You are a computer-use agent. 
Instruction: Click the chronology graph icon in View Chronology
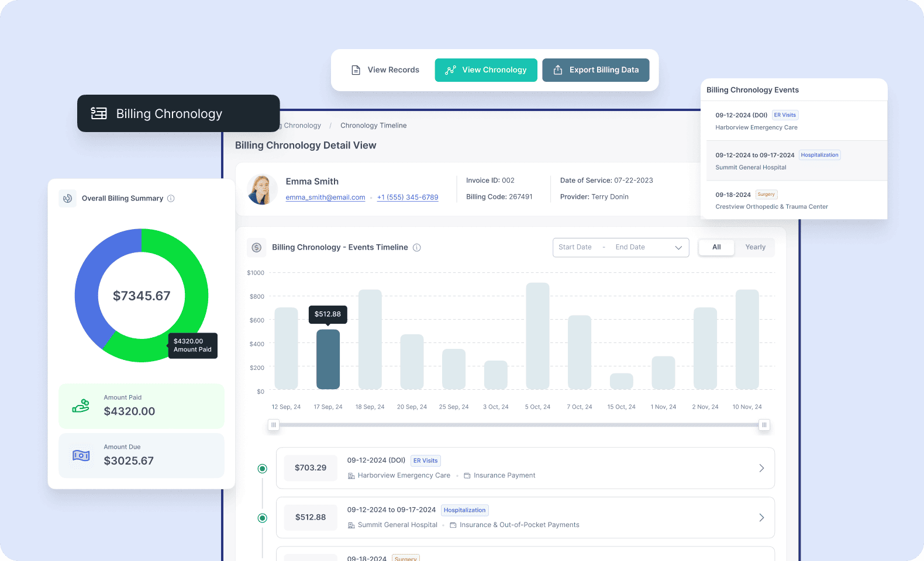[450, 70]
